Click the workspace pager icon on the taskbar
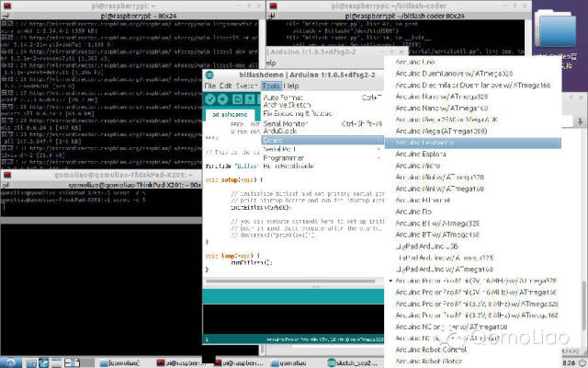The image size is (588, 368). click(x=72, y=362)
